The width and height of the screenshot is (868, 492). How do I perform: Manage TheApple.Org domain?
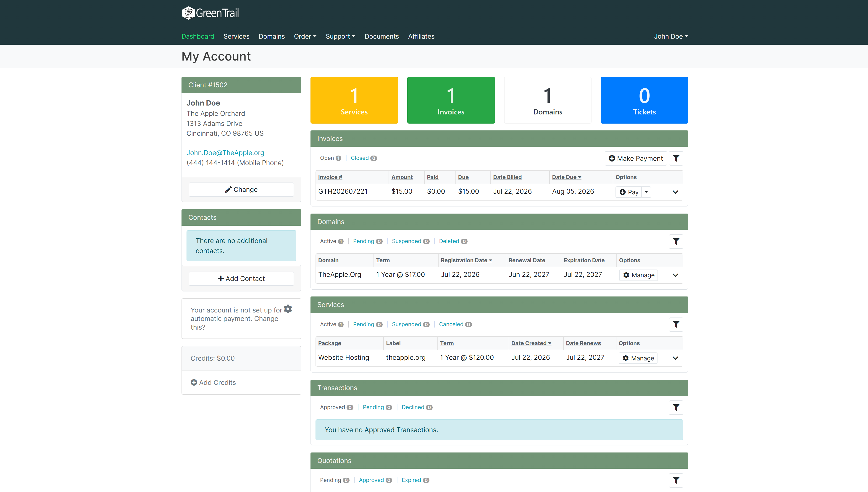click(x=638, y=275)
